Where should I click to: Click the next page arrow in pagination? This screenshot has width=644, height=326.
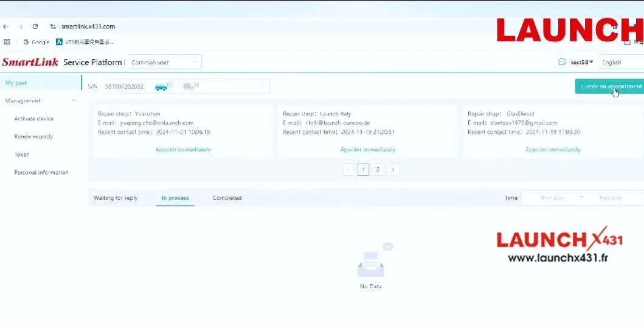pyautogui.click(x=393, y=170)
